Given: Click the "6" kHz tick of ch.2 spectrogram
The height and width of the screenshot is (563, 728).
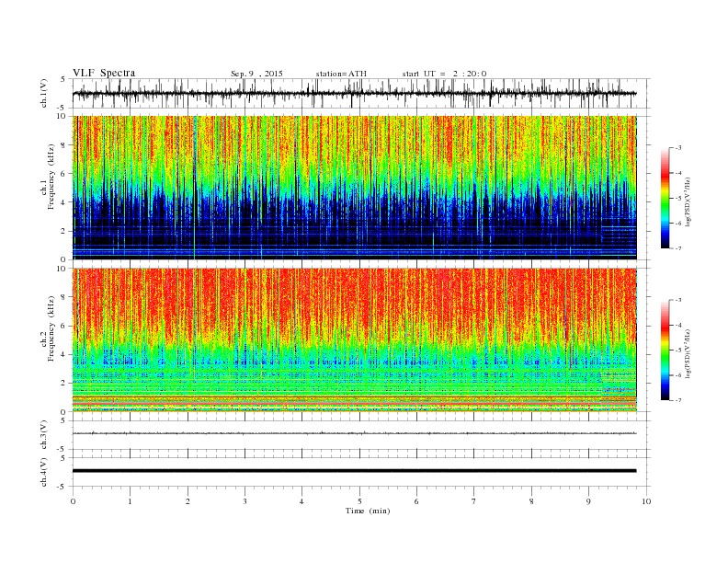Looking at the screenshot, I should [x=64, y=326].
